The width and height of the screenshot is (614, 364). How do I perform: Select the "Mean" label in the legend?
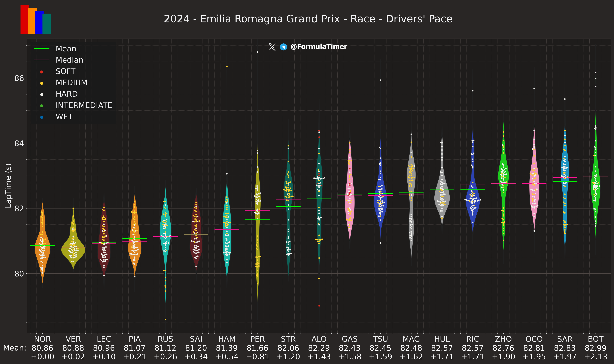coord(66,49)
